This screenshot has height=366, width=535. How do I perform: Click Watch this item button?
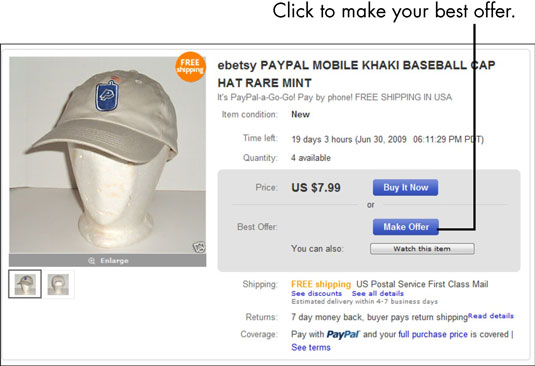422,249
